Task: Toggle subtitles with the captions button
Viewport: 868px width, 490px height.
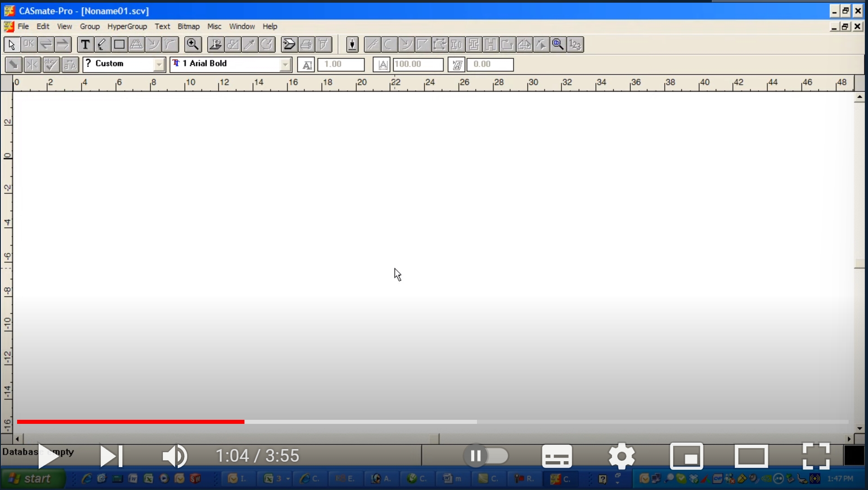Action: [x=557, y=455]
